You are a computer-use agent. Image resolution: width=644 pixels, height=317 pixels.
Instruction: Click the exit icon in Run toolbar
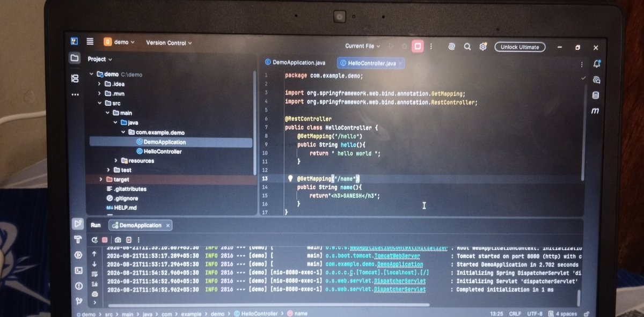(x=129, y=240)
